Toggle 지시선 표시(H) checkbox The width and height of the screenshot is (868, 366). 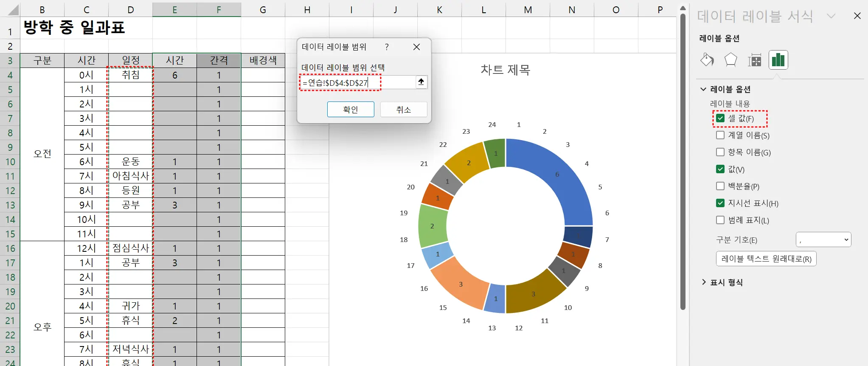tap(720, 203)
